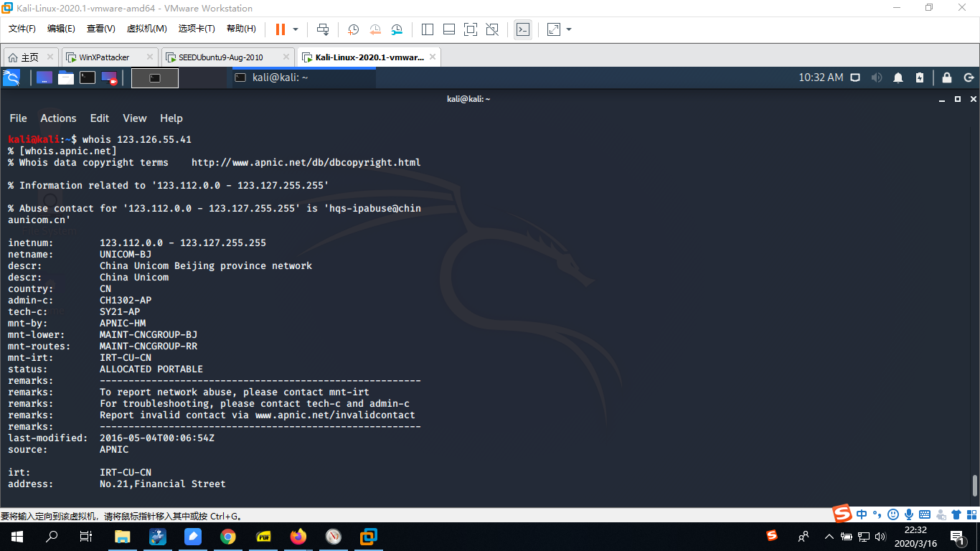Launch Google Chrome from the taskbar

228,536
